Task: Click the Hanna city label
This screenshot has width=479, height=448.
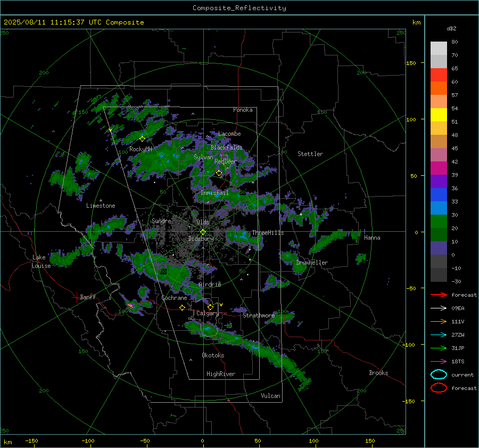Action: pyautogui.click(x=372, y=238)
